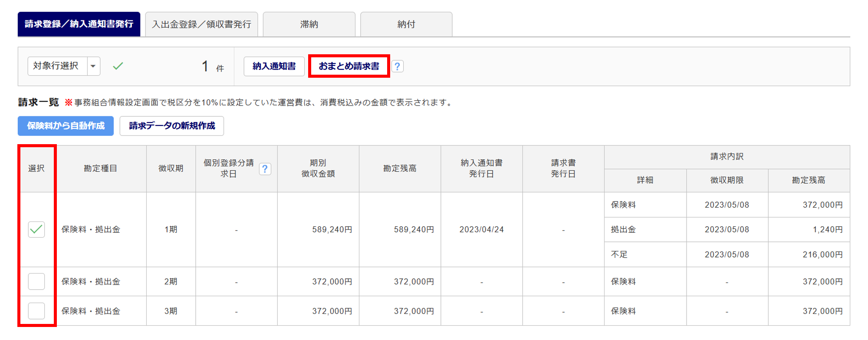Click 保険料から自動作成 button
This screenshot has height=340, width=868.
(x=66, y=126)
